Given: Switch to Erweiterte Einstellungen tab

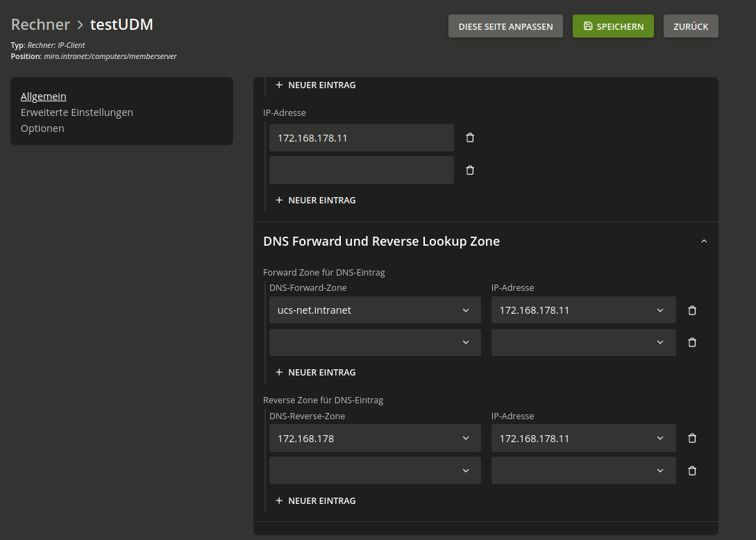Looking at the screenshot, I should 76,112.
